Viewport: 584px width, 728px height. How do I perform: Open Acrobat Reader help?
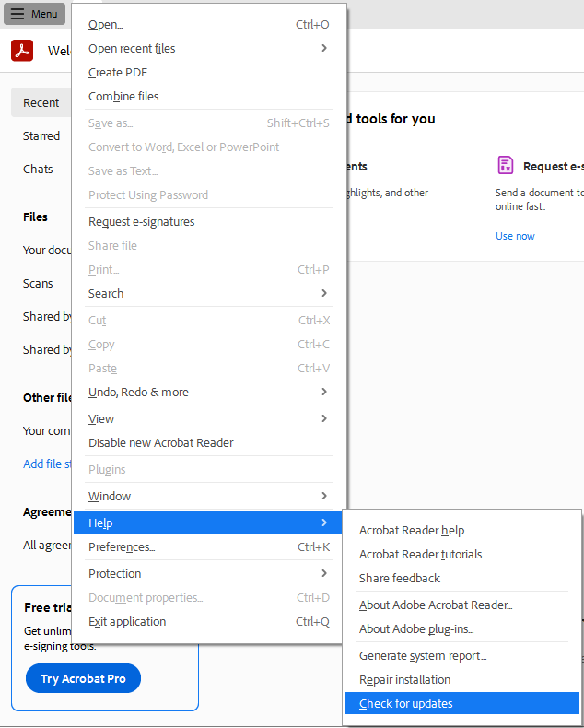pos(461,530)
